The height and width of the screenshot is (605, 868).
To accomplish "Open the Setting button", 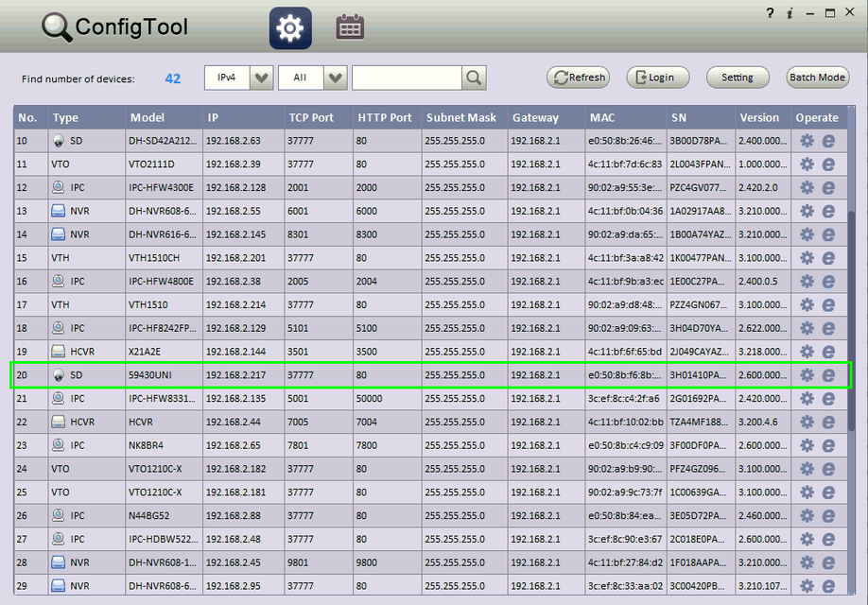I will point(738,78).
